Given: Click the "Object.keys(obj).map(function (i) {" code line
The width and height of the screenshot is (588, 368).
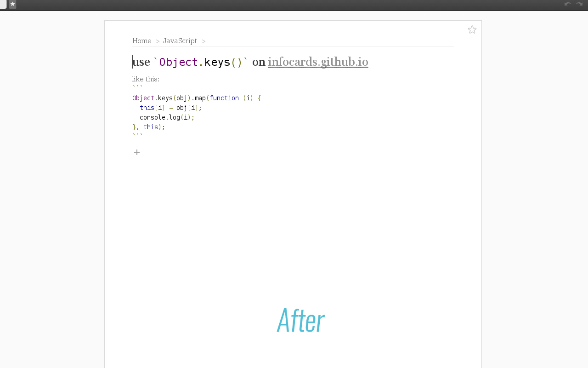Looking at the screenshot, I should click(197, 98).
